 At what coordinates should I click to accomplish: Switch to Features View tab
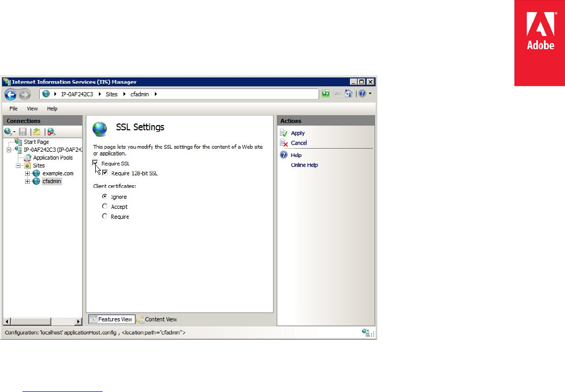(112, 319)
